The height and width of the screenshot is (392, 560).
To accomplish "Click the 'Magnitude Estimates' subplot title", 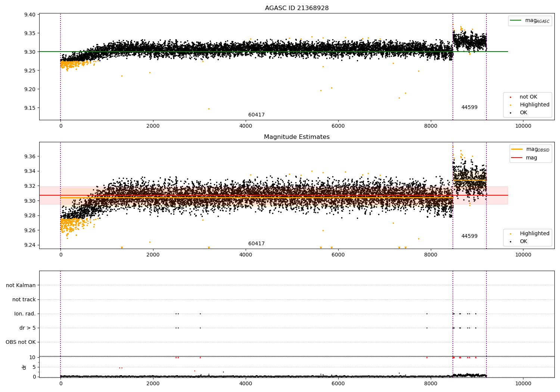I will (297, 137).
